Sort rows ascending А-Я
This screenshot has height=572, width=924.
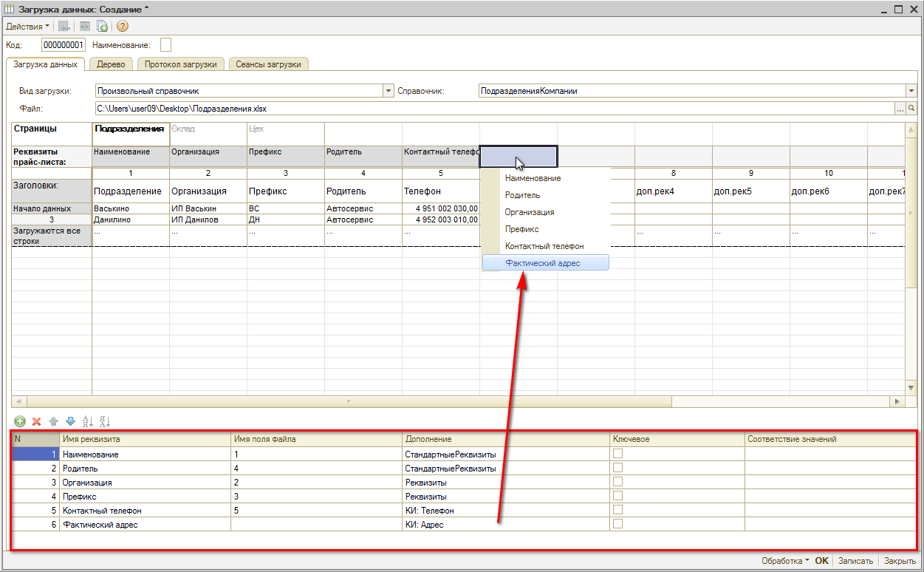[x=88, y=421]
